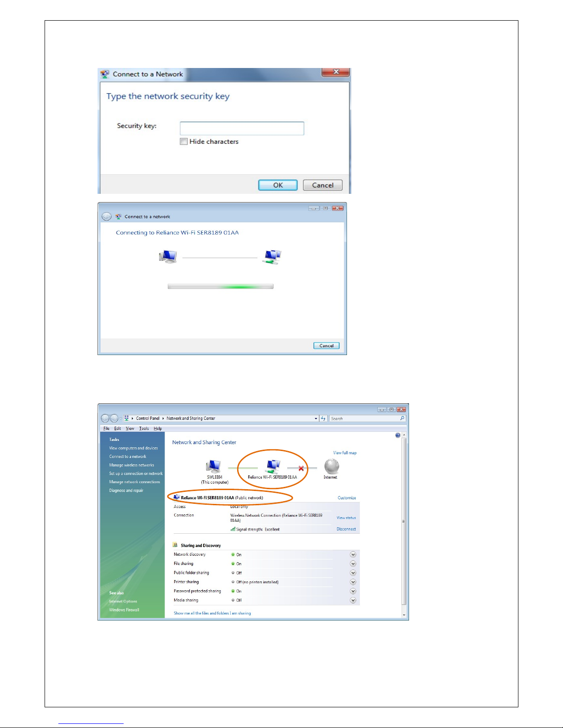Go forward in Control Panel window

pos(114,418)
